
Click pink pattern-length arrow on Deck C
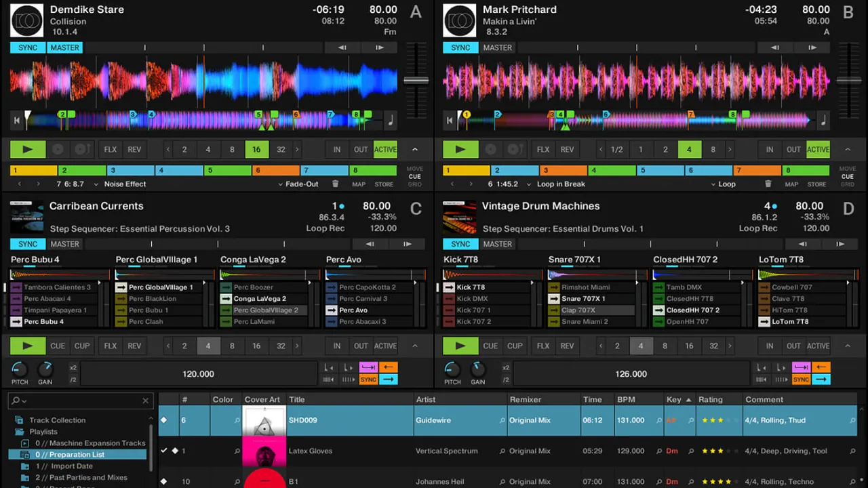point(368,367)
